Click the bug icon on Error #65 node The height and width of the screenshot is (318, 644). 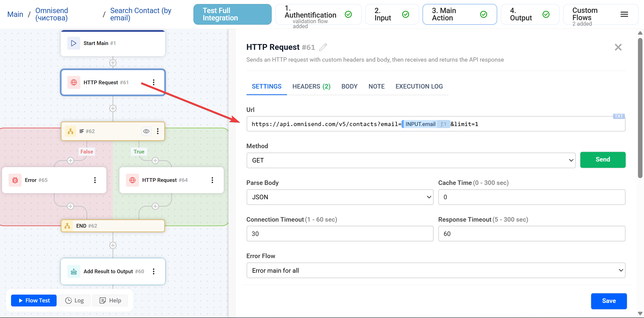15,180
